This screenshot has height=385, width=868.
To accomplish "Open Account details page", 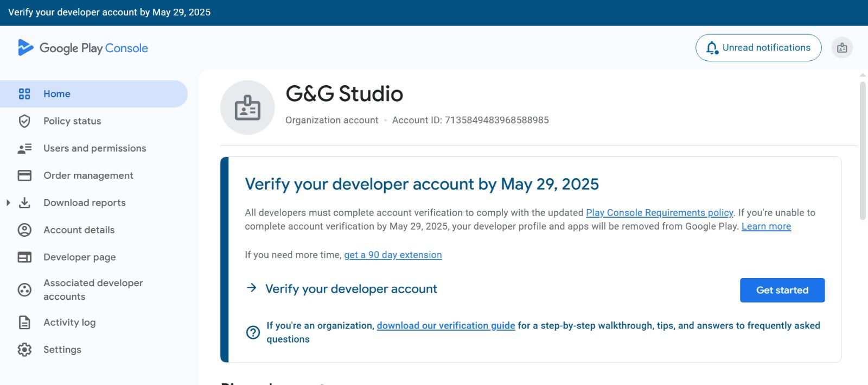I will coord(93,230).
